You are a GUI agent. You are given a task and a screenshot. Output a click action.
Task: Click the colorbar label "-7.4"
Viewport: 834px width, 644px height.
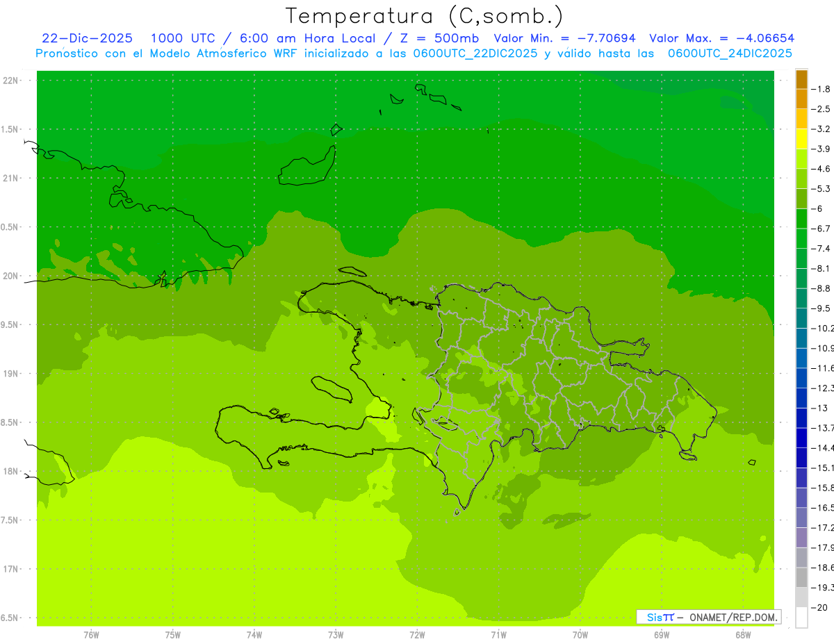click(821, 249)
